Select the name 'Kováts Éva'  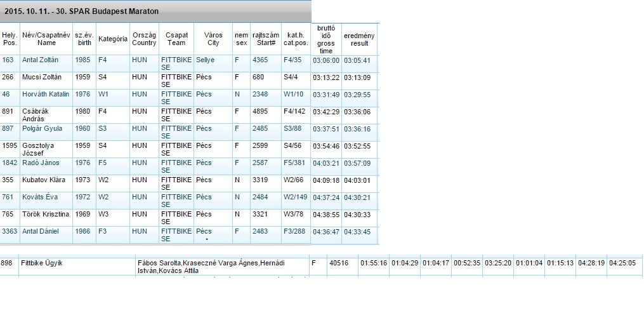click(40, 197)
